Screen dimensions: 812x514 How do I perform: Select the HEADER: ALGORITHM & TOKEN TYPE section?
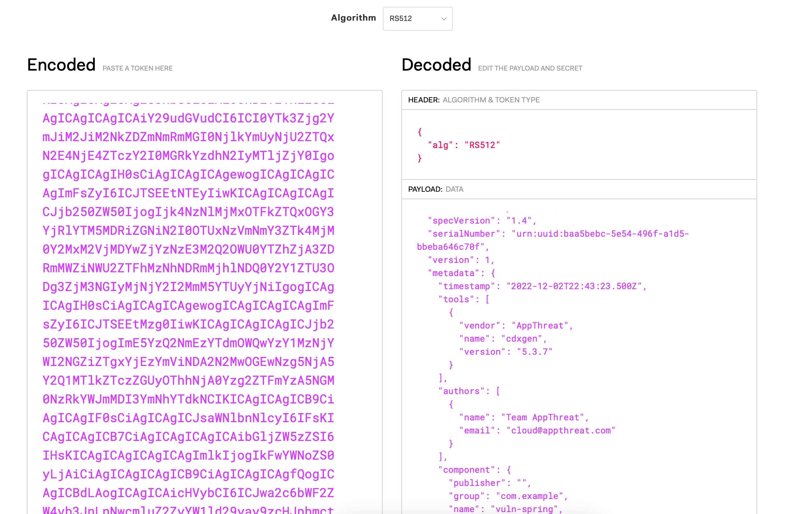[x=473, y=100]
